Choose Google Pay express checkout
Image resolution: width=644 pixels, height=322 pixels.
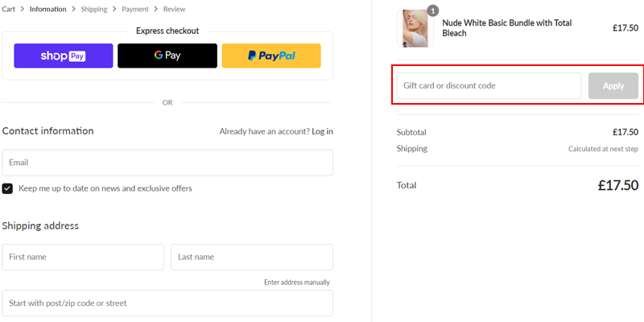(x=167, y=56)
